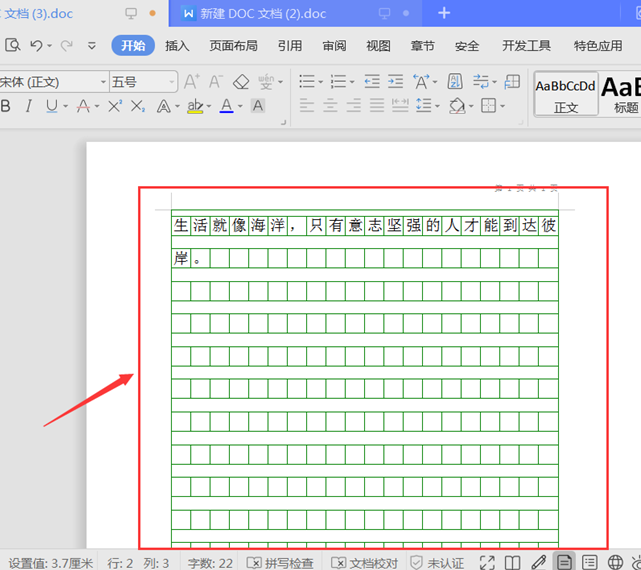Switch to the 开始 ribbon tab
Image resolution: width=641 pixels, height=570 pixels.
click(x=133, y=45)
